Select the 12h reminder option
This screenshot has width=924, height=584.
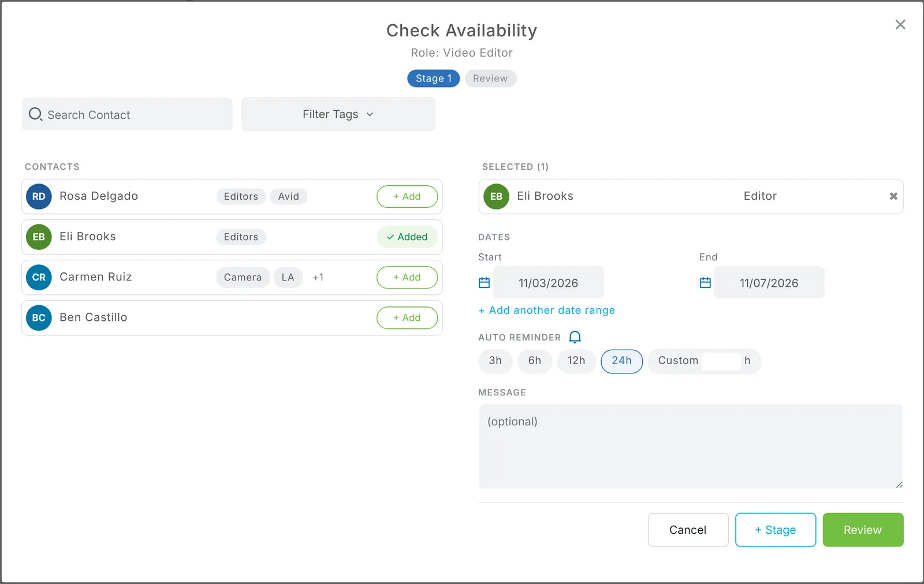point(576,361)
